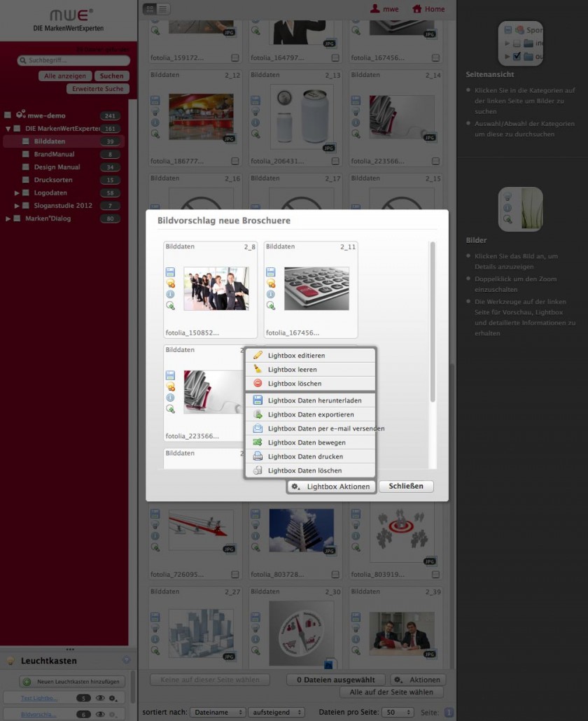Click Leuchtkasten help question icon
This screenshot has width=588, height=721.
click(x=127, y=660)
